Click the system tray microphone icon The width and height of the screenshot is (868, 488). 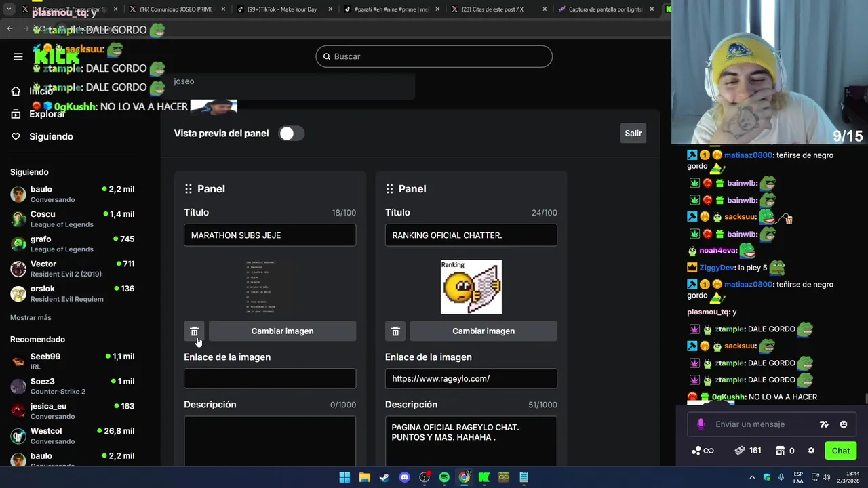pos(781,477)
